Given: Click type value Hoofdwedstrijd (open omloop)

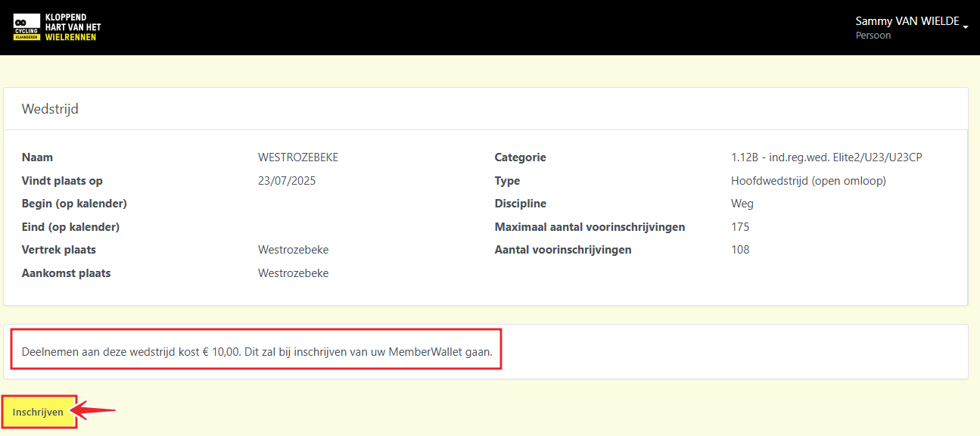Looking at the screenshot, I should [x=808, y=181].
